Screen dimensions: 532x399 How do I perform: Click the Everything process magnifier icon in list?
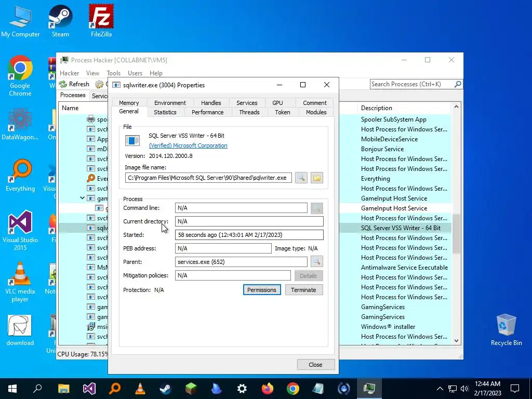[90, 178]
